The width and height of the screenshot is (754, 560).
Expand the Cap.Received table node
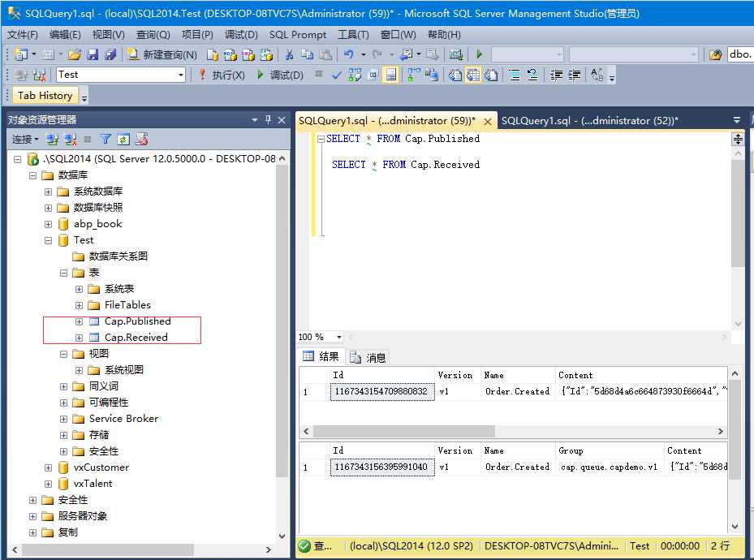coord(79,338)
